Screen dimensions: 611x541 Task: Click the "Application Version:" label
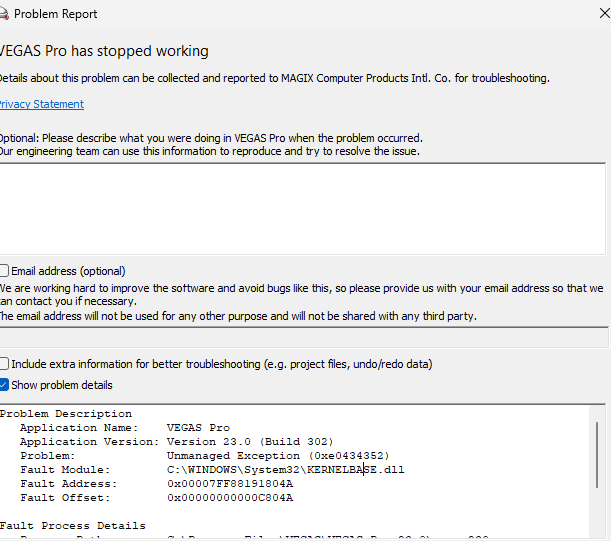point(90,442)
